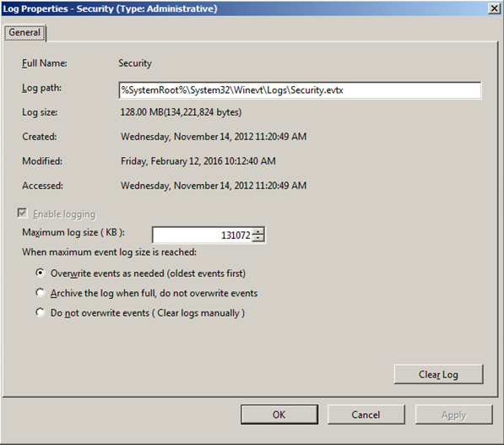Click inside the Log path text field

tap(300, 90)
